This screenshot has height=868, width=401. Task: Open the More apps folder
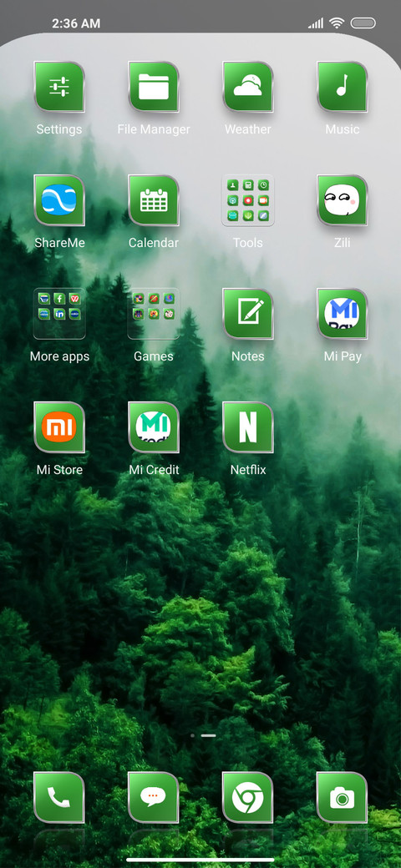(59, 314)
